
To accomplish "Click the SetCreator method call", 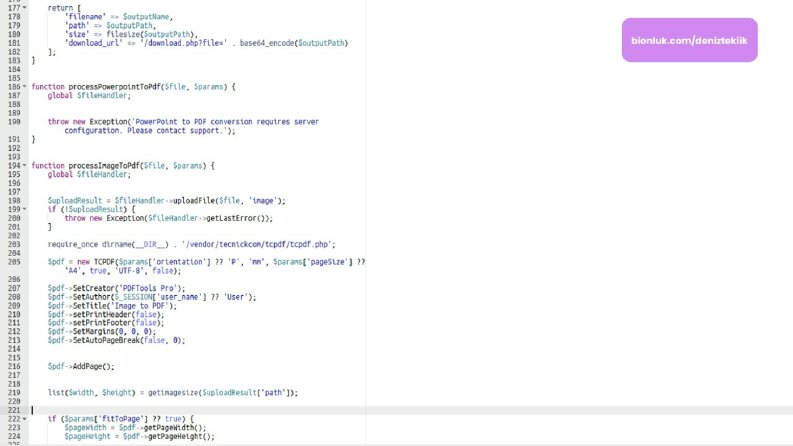I will [94, 288].
